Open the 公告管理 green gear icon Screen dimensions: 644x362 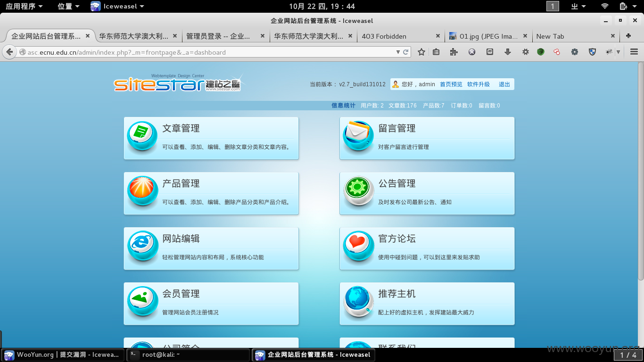pos(358,191)
